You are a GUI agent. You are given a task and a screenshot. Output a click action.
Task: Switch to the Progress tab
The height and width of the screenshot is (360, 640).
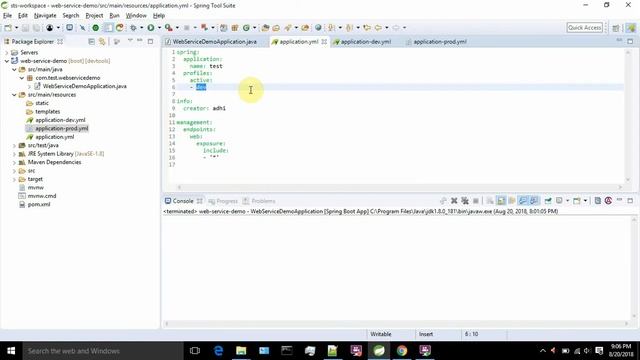[x=223, y=201]
